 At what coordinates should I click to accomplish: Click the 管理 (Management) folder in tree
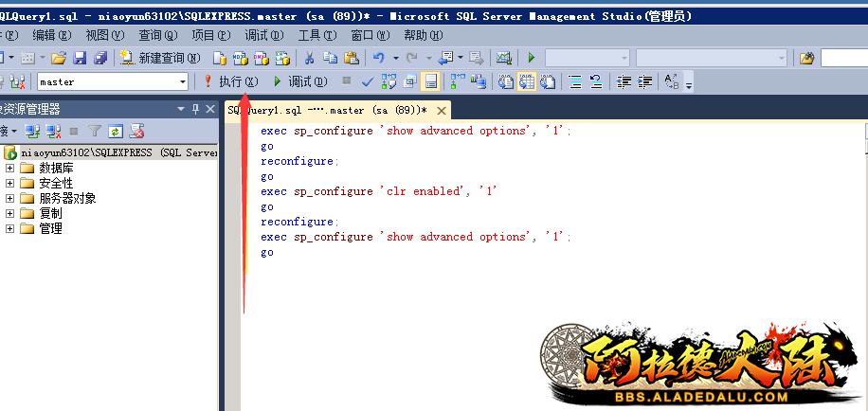[50, 228]
